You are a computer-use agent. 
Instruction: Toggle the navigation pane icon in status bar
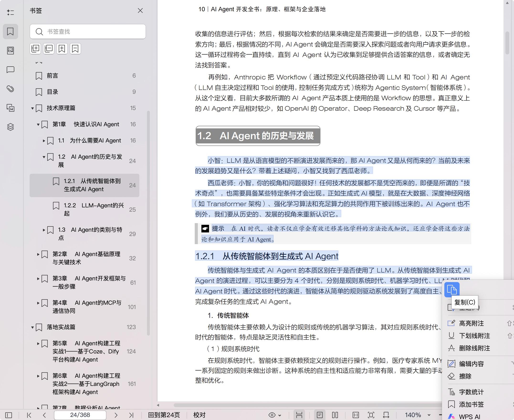[x=8, y=415]
